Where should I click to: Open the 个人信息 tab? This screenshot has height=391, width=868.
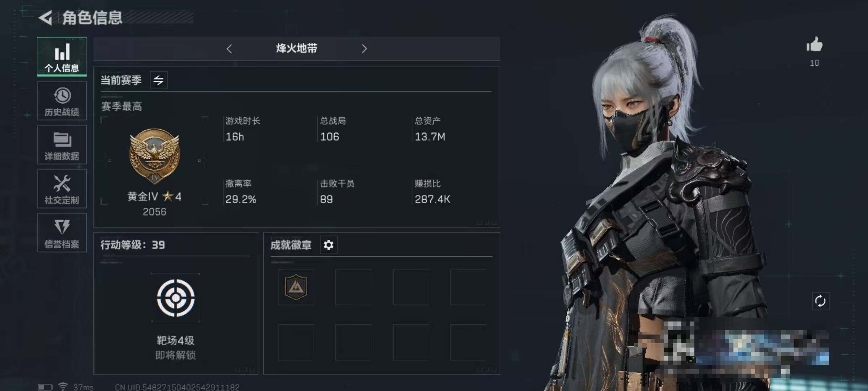(62, 56)
